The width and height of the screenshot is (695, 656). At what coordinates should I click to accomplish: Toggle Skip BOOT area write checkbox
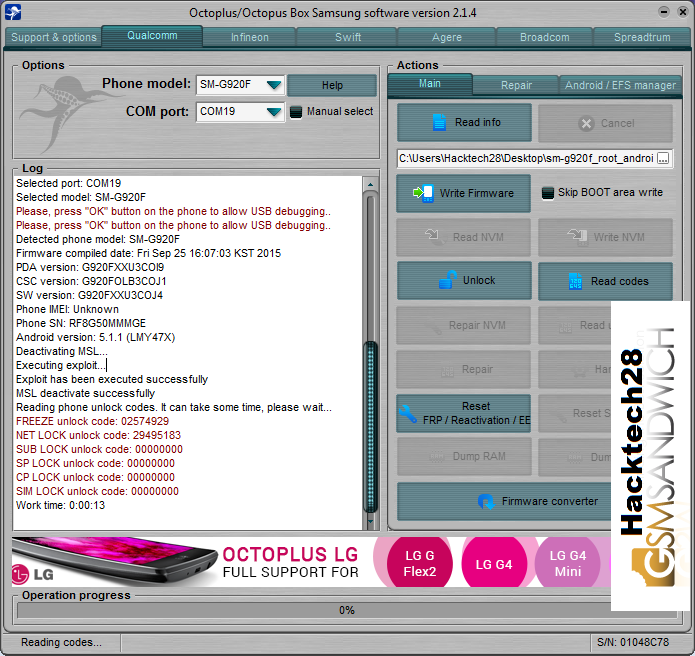(548, 193)
